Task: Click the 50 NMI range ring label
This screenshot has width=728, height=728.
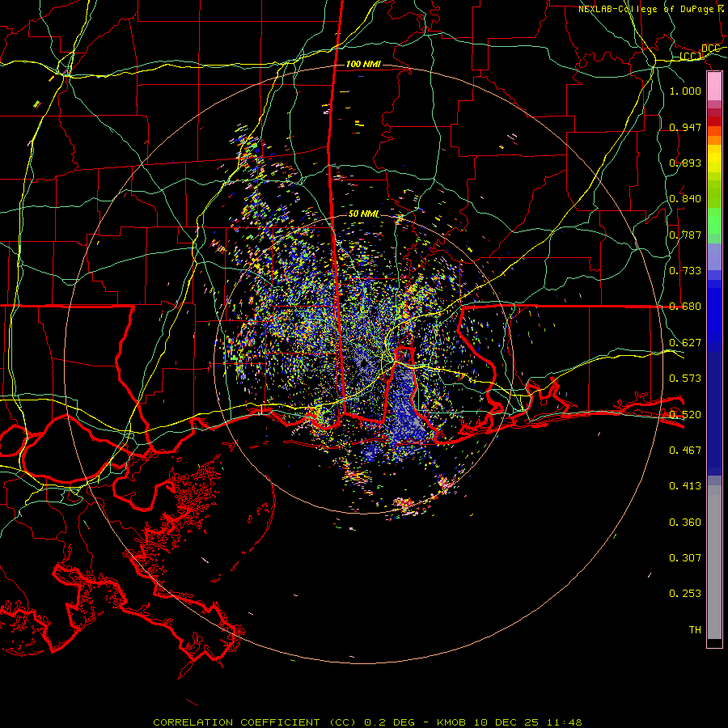Action: pos(363,214)
